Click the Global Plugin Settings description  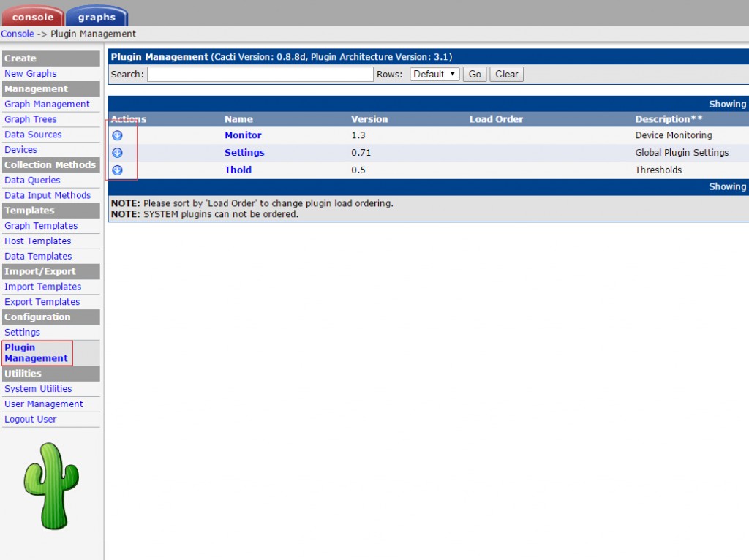click(x=682, y=153)
